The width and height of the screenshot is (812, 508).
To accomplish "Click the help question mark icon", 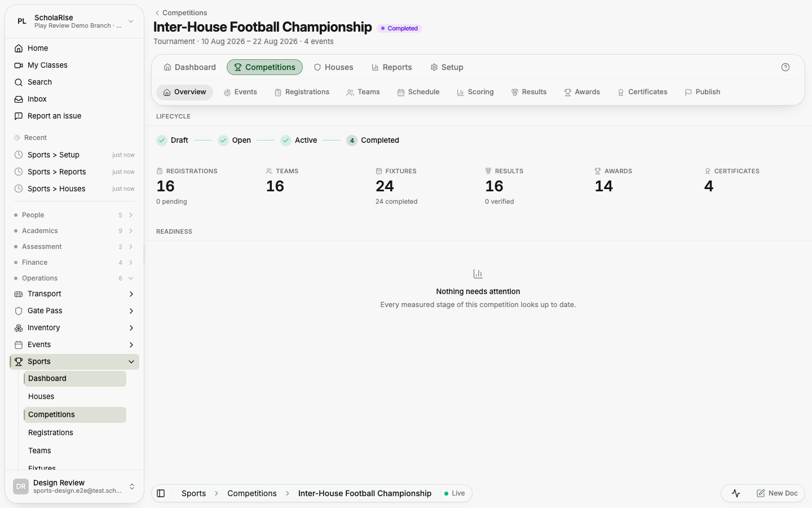I will [785, 67].
